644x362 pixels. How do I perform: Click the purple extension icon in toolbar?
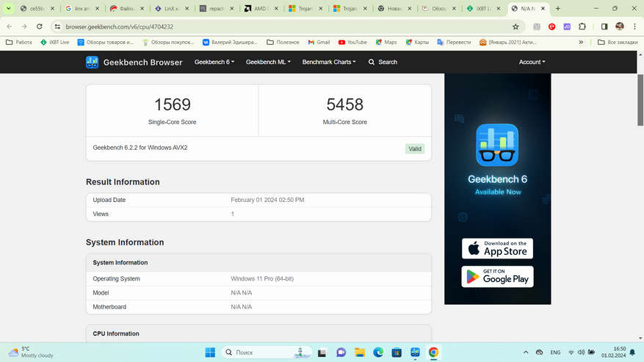tap(567, 26)
